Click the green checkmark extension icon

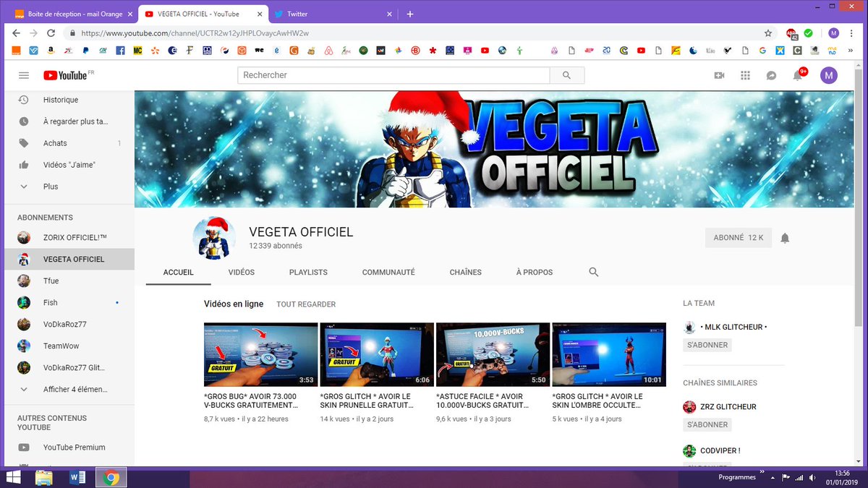(x=809, y=33)
